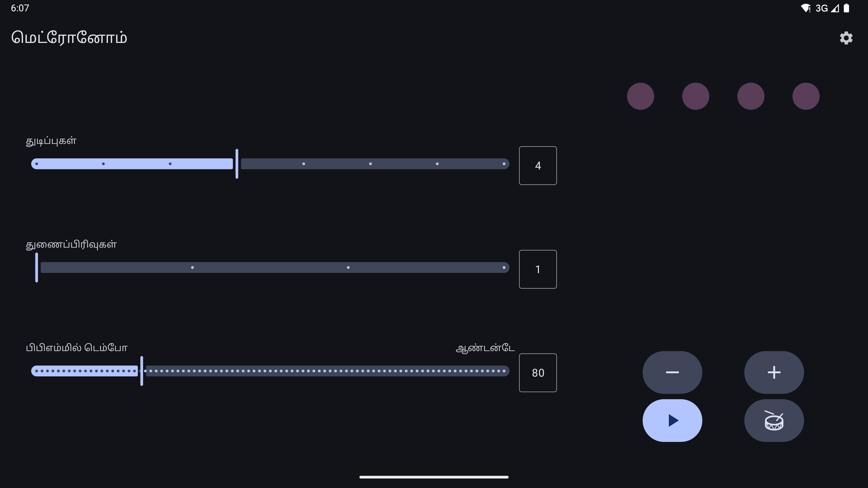The height and width of the screenshot is (488, 868).
Task: Decrease tempo with the minus button
Action: click(x=672, y=372)
